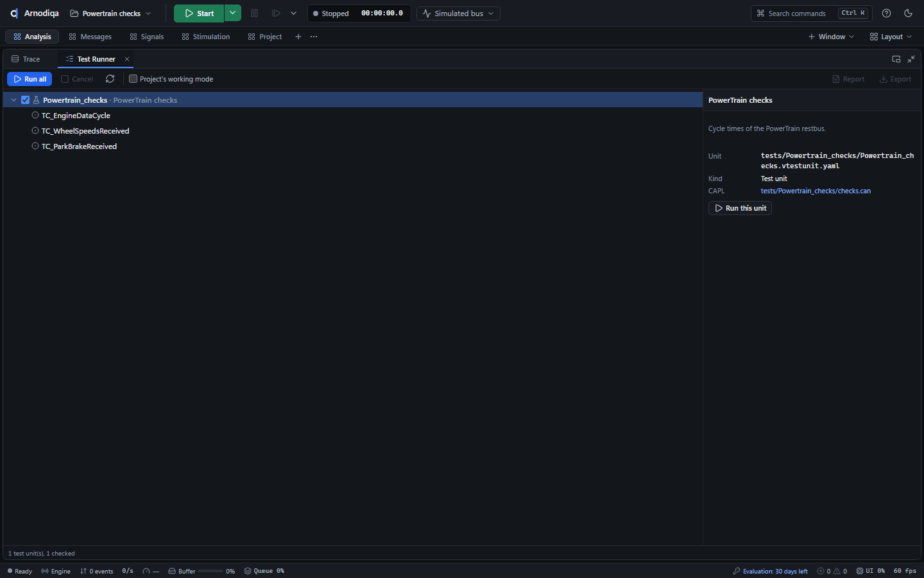Enable Project's working mode checkbox
Screen dimensions: 924x578
tap(133, 79)
